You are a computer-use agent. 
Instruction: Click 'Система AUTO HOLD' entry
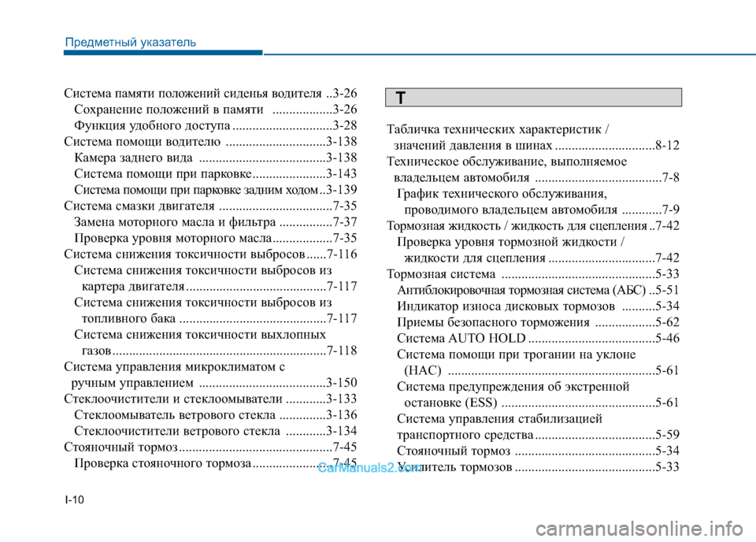(x=538, y=339)
